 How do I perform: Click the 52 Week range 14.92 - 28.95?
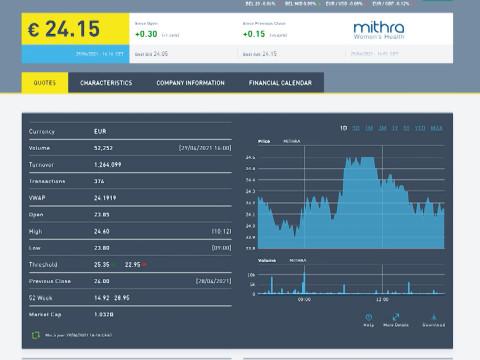pyautogui.click(x=112, y=298)
